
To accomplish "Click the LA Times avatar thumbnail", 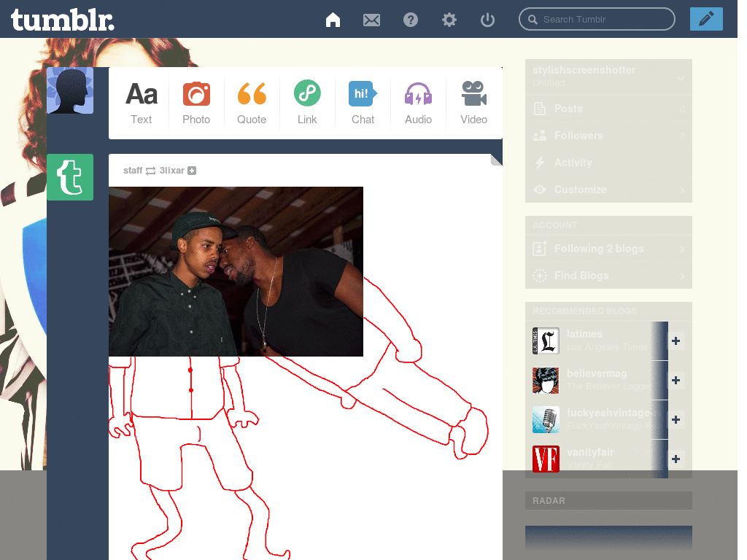I will [x=546, y=341].
